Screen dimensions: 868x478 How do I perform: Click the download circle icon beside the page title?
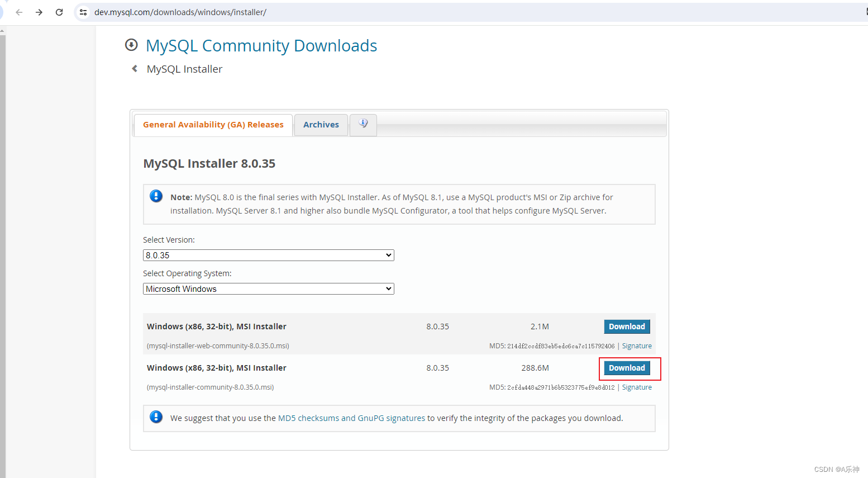pyautogui.click(x=131, y=45)
